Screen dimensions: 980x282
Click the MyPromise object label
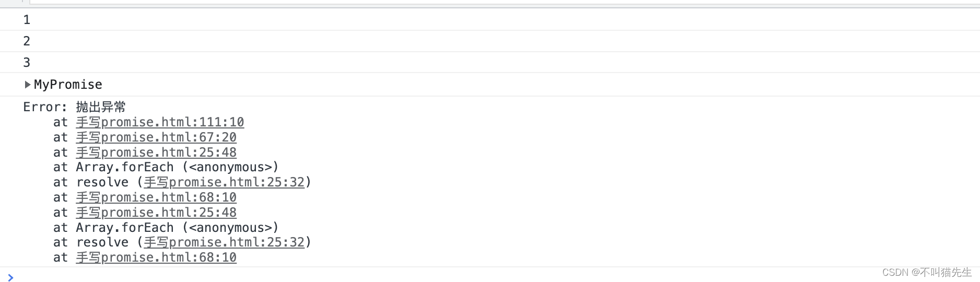pyautogui.click(x=68, y=85)
